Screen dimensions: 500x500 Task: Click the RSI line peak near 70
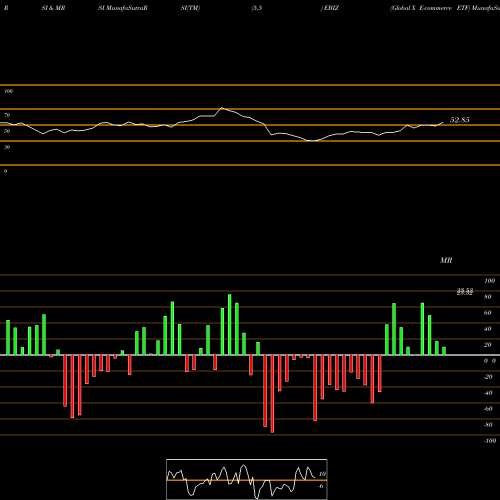point(222,108)
